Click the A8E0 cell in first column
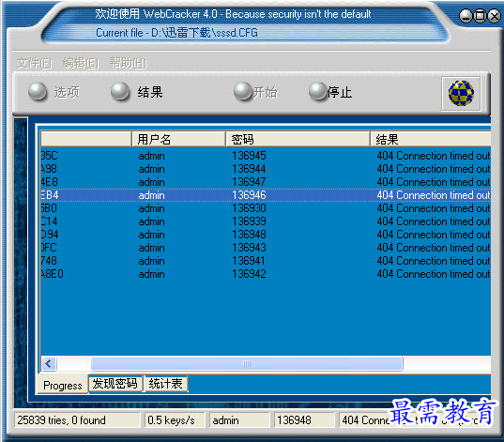This screenshot has height=442, width=504. tap(52, 274)
